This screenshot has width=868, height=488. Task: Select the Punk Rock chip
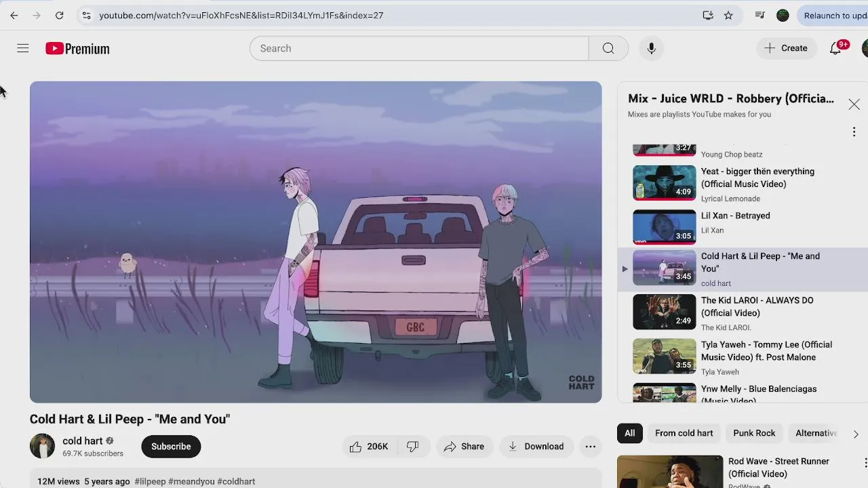pos(754,433)
